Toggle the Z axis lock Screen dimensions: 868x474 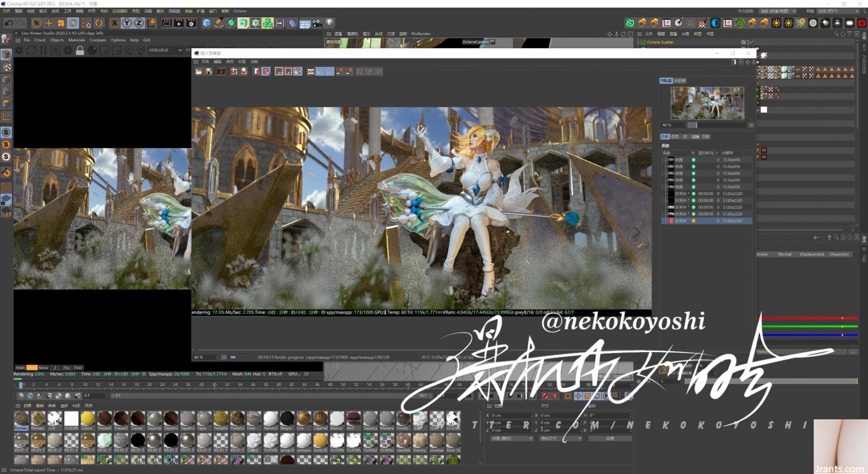138,23
